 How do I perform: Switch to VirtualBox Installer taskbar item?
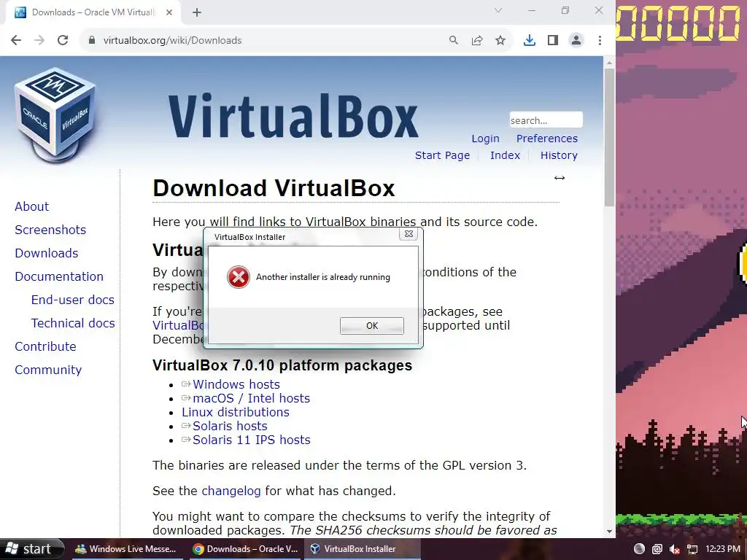[x=362, y=549]
